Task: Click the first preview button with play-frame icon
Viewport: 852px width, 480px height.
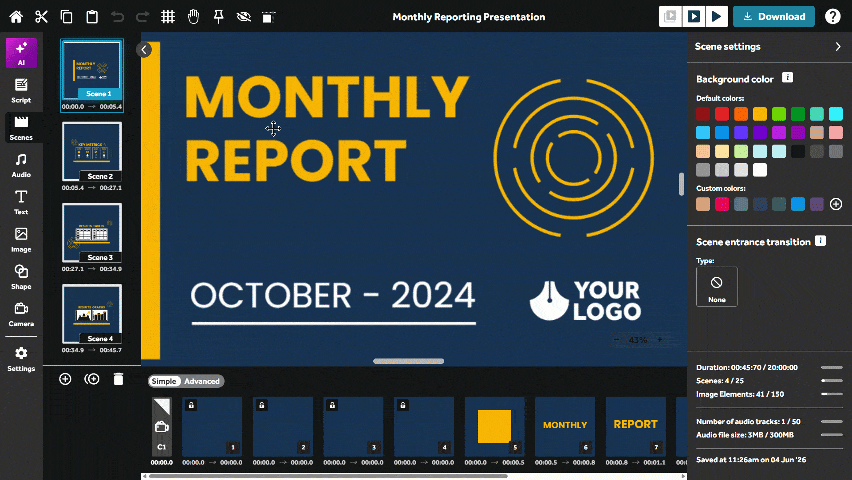Action: (x=671, y=16)
